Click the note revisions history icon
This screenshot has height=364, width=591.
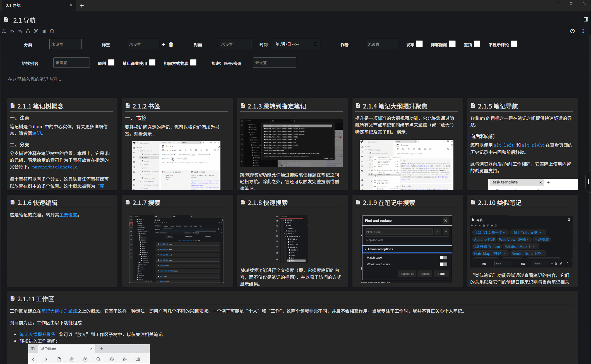tap(572, 31)
